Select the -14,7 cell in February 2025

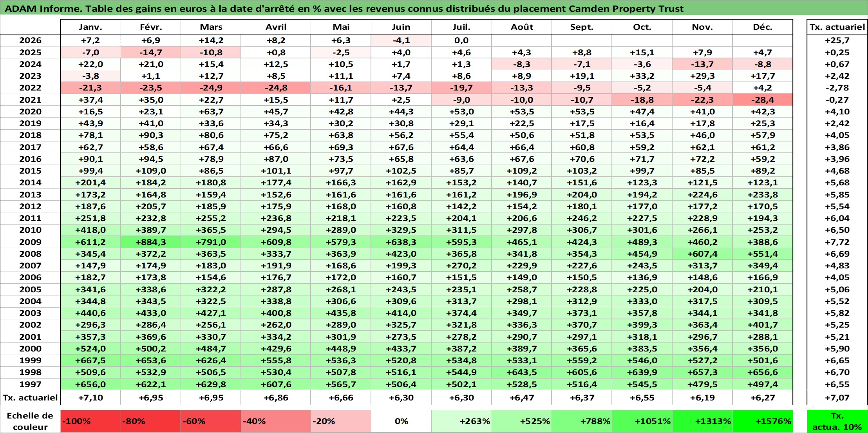tap(151, 53)
